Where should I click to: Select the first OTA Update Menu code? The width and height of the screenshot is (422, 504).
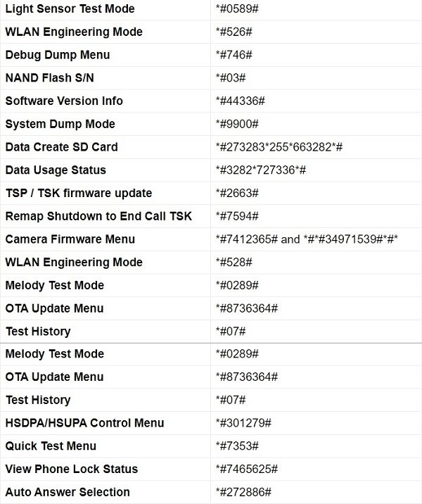[247, 308]
